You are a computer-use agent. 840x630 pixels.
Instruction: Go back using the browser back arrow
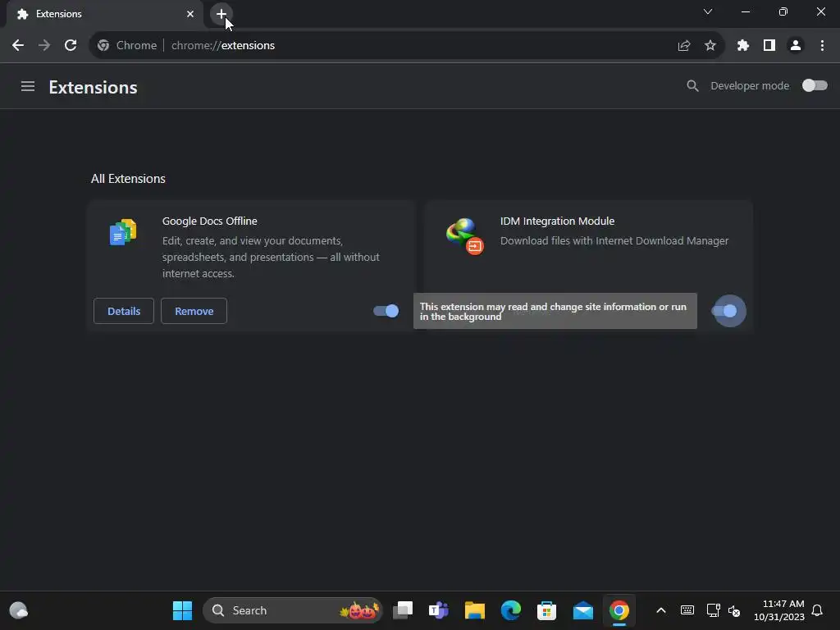point(18,46)
